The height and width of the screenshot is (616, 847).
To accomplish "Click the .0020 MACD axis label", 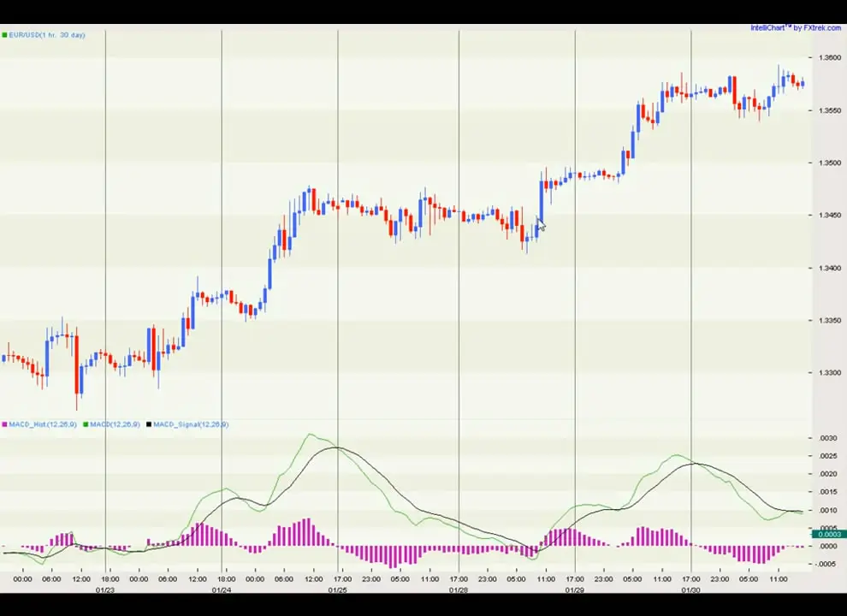I will 829,474.
